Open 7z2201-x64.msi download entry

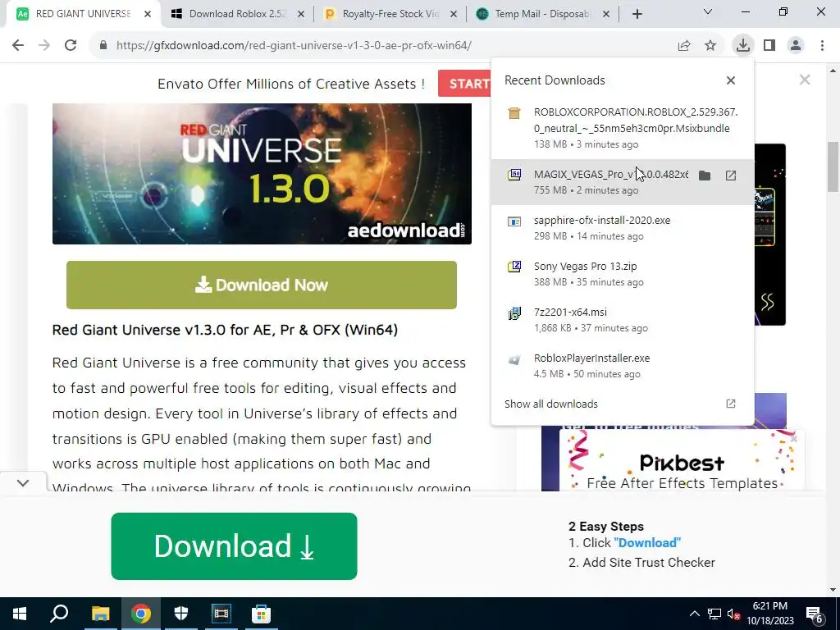tap(623, 320)
